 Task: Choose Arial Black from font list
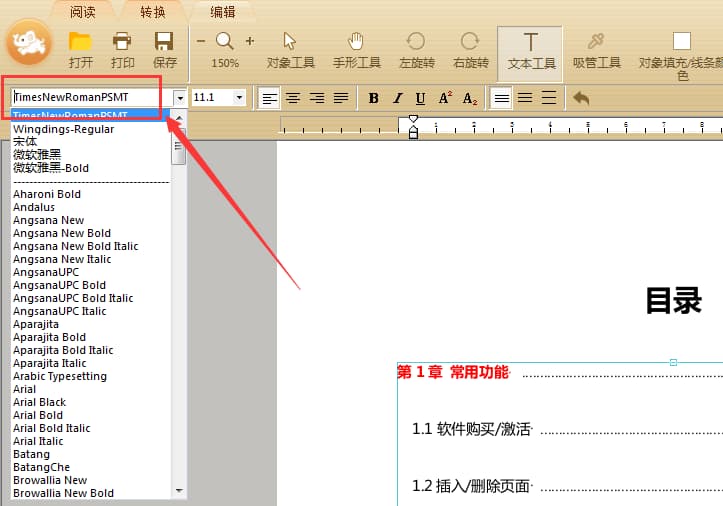(40, 402)
